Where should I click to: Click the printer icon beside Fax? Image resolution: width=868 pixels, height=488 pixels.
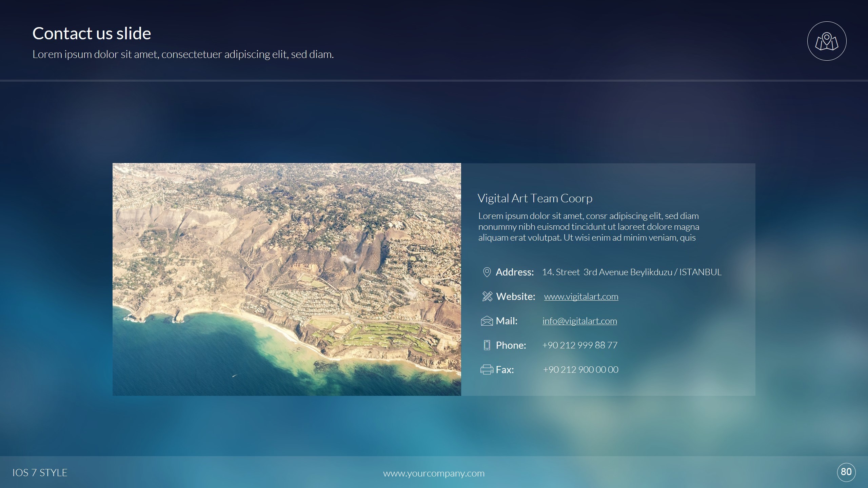pos(487,369)
